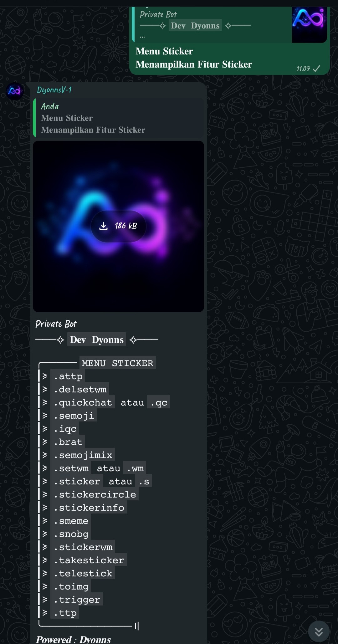
Task: Select the .brat command
Action: 68,442
